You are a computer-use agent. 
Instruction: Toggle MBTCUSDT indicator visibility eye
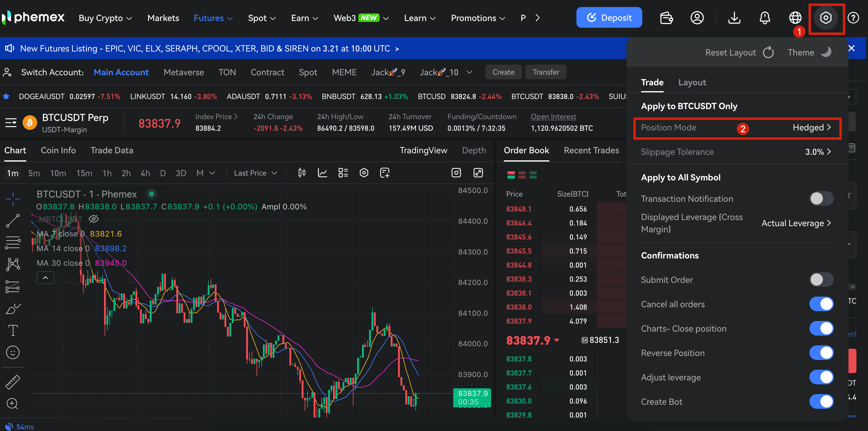[x=93, y=219]
